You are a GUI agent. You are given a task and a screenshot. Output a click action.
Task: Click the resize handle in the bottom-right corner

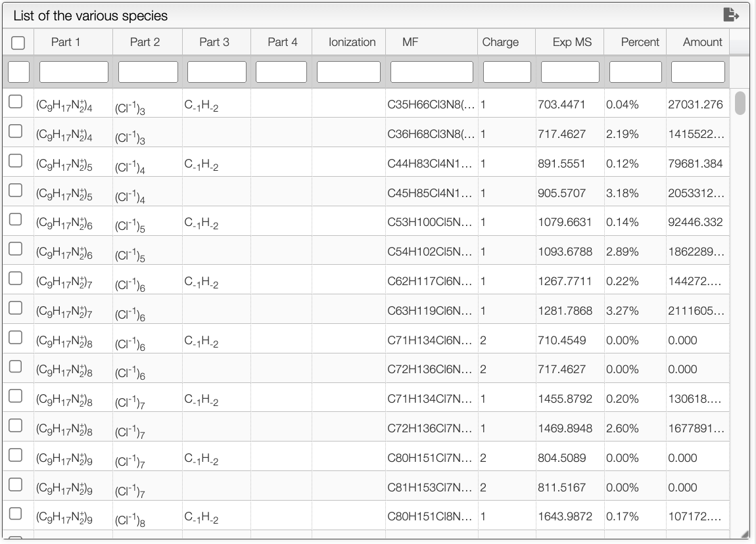point(745,534)
